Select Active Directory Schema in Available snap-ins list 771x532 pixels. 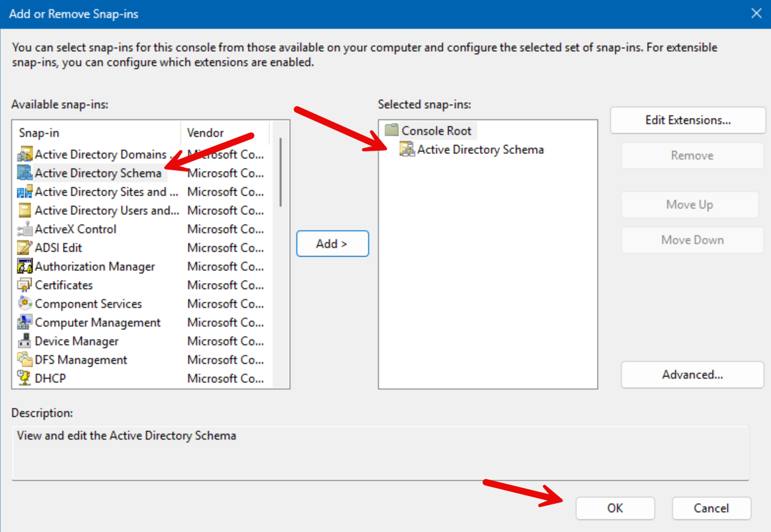[98, 173]
